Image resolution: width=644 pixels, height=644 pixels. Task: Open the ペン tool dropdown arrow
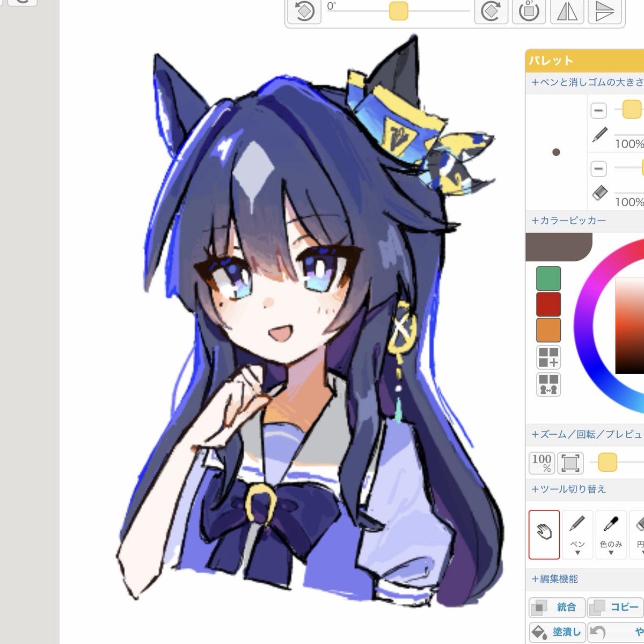577,553
